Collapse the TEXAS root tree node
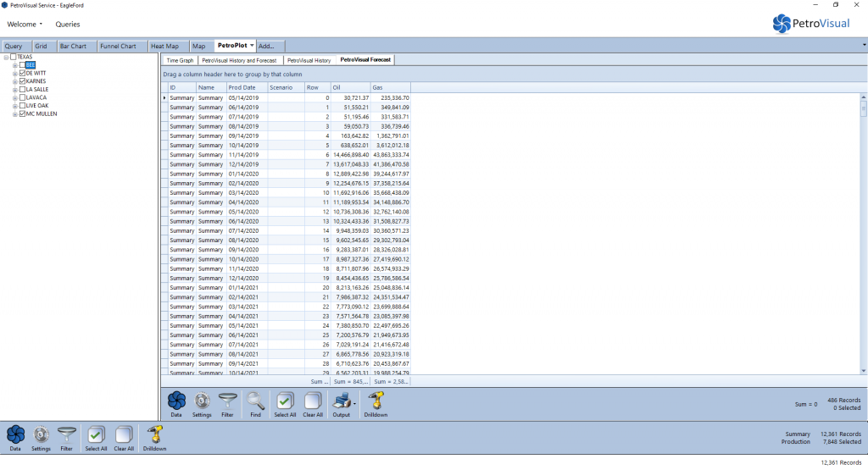868x470 pixels. pos(7,57)
